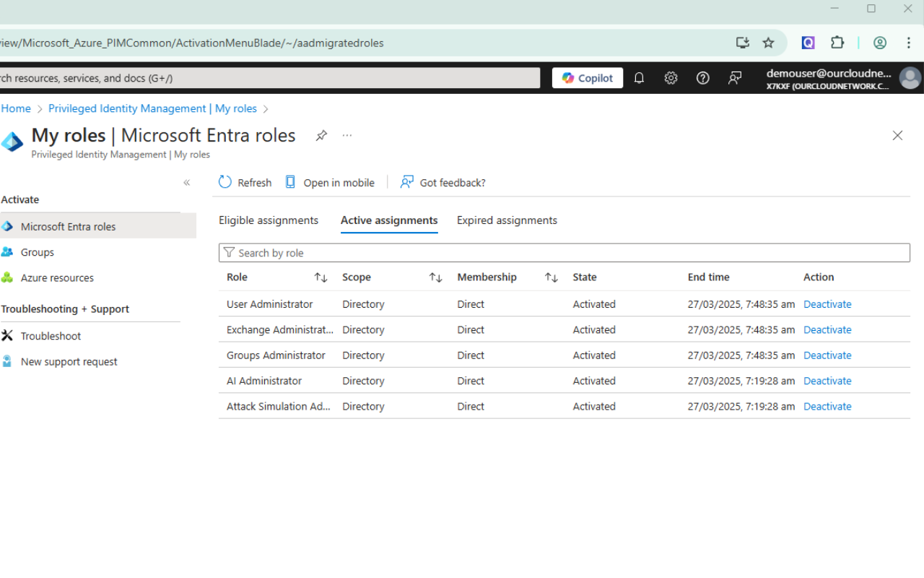Open the portal settings gear

(671, 78)
